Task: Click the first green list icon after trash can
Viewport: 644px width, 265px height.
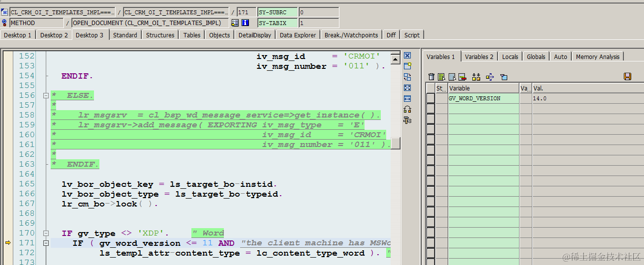Action: [x=441, y=77]
